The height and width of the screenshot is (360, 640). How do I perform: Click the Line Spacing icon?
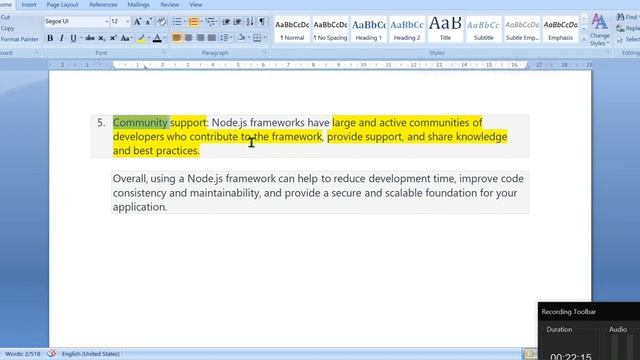tap(224, 38)
